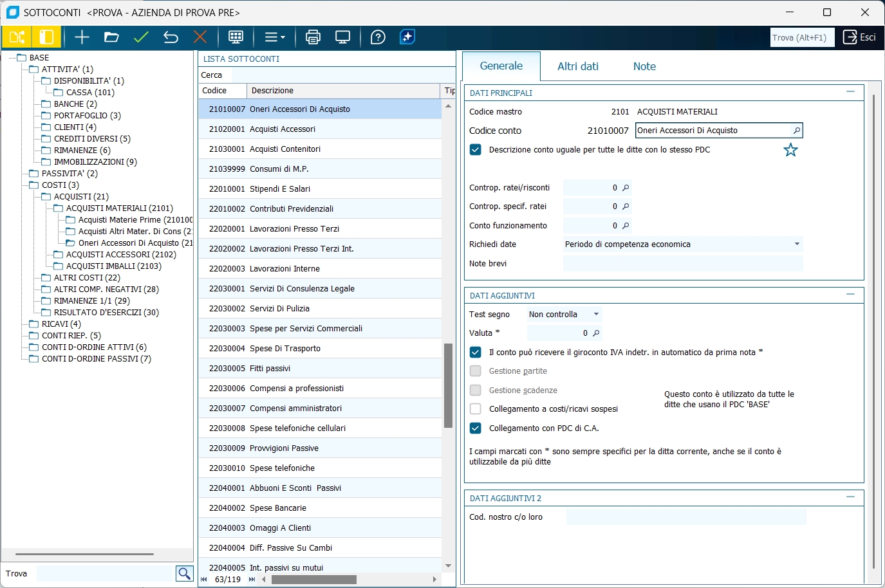The height and width of the screenshot is (588, 885).
Task: Uncheck 'Descrizione conto uguale per tutte le ditte'
Action: [x=476, y=150]
